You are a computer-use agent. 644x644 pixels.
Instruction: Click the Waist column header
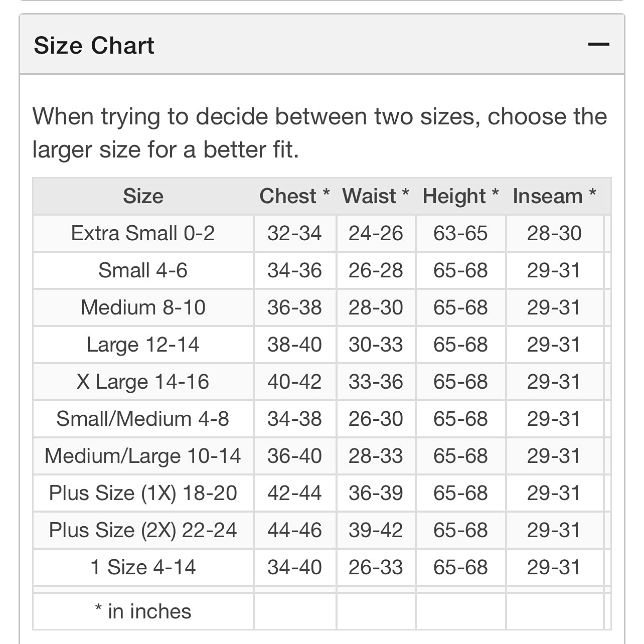click(x=376, y=196)
